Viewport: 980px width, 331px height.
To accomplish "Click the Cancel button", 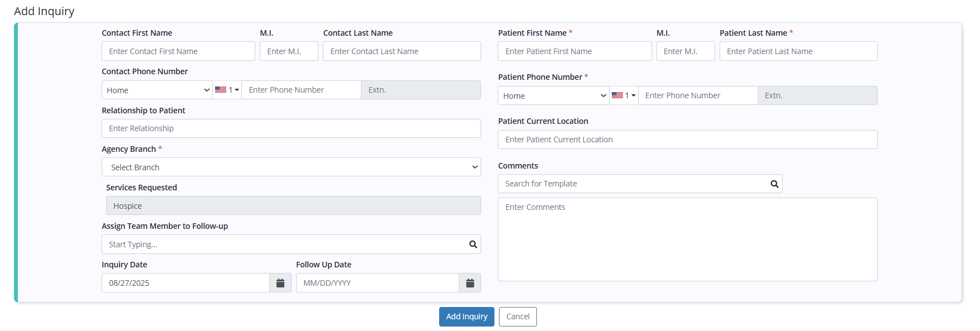I will point(518,316).
